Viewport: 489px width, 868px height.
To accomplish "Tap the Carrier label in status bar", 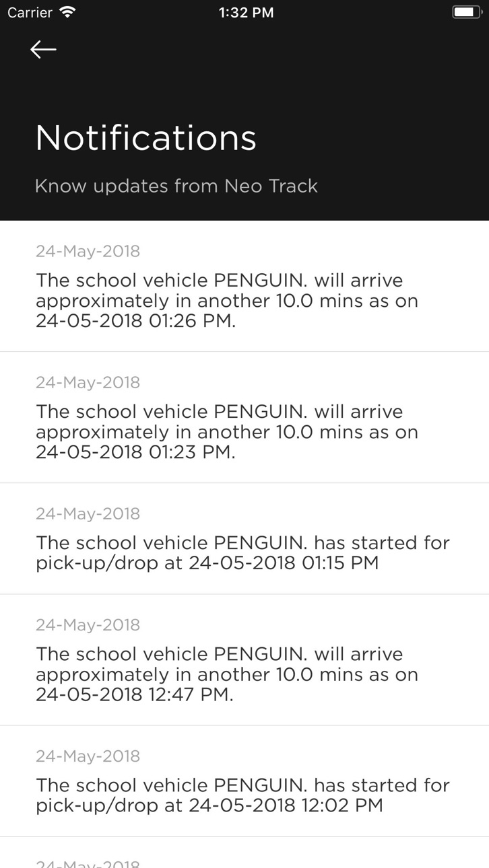I will (x=30, y=12).
